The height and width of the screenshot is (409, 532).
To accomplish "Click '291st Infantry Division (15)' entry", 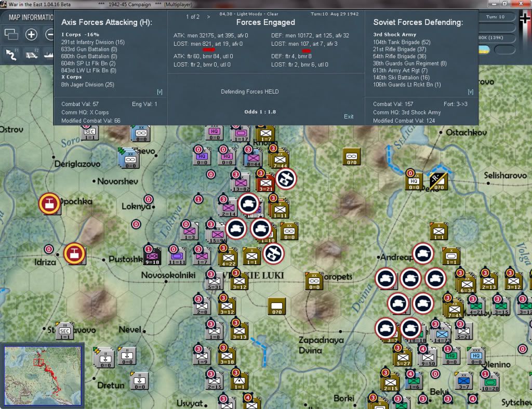I will (92, 42).
